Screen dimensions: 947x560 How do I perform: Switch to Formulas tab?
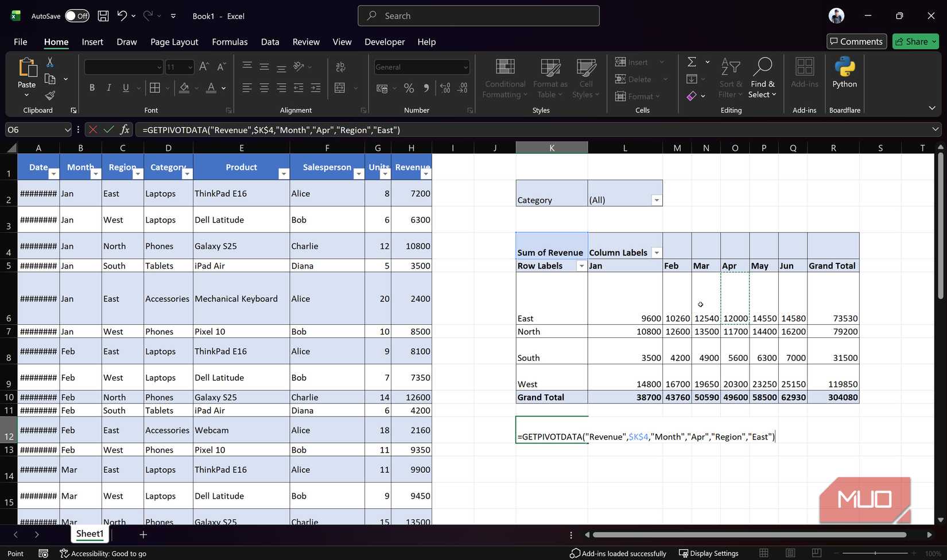[x=230, y=42]
